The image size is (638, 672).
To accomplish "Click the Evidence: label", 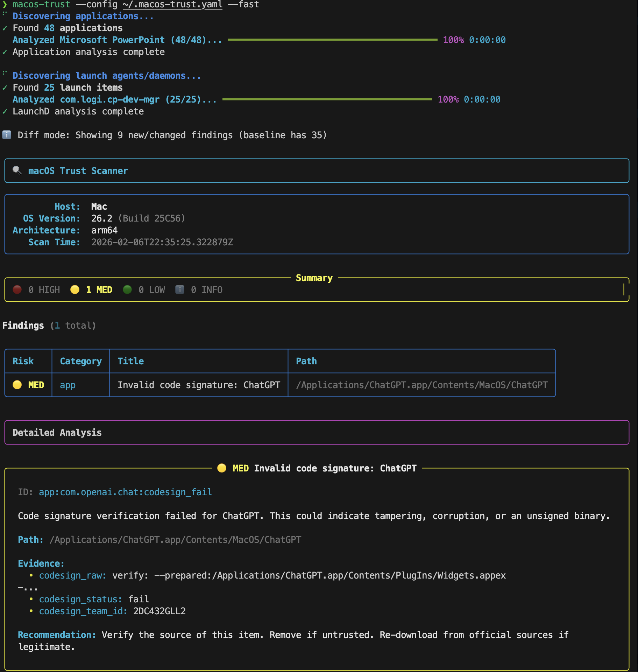I will click(41, 563).
